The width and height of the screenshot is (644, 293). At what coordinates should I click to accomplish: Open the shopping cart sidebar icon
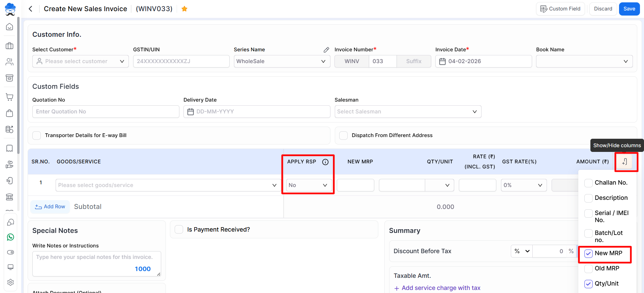click(10, 97)
